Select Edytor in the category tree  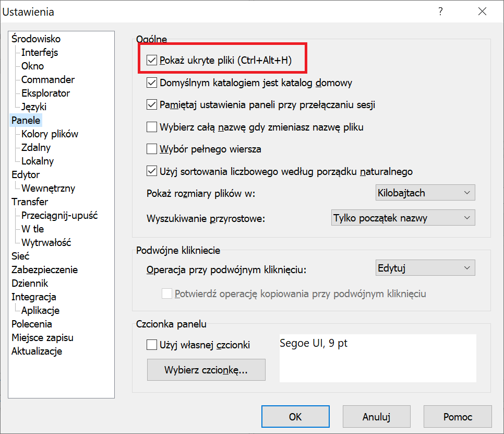[x=26, y=175]
